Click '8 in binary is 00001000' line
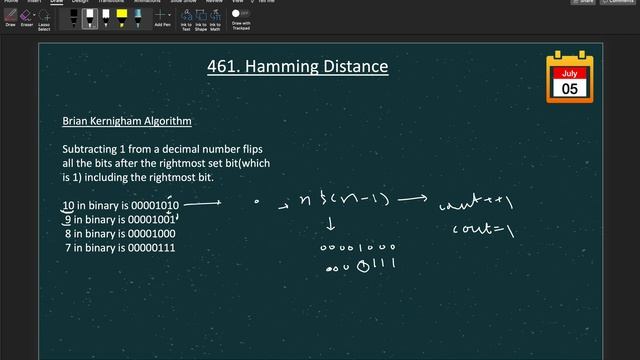640x360 pixels. [120, 234]
